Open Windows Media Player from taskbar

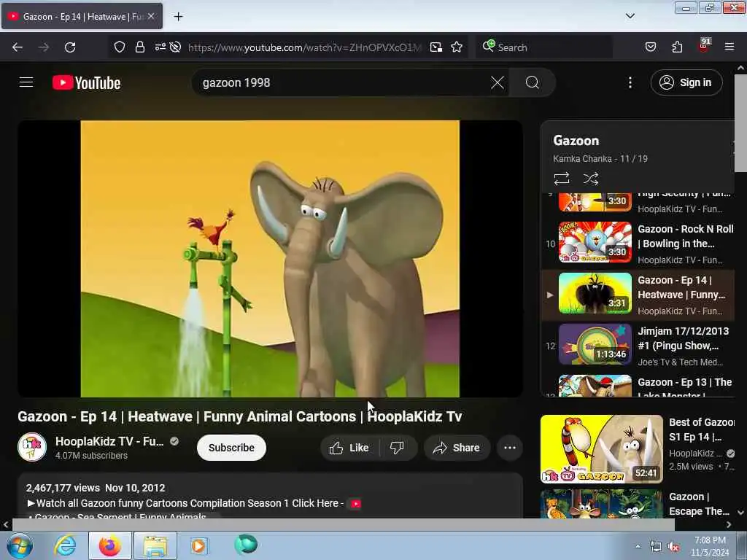199,545
